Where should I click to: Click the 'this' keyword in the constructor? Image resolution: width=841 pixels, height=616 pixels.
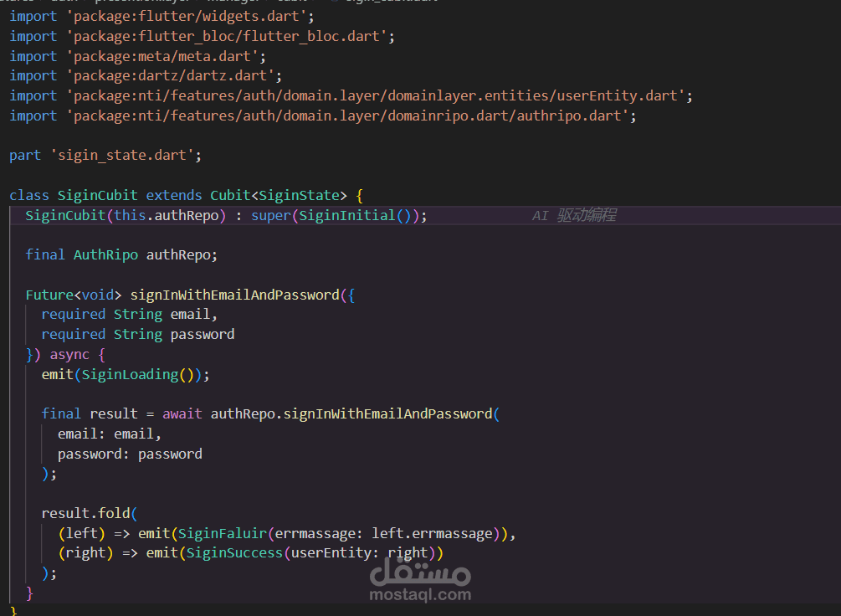tap(130, 215)
